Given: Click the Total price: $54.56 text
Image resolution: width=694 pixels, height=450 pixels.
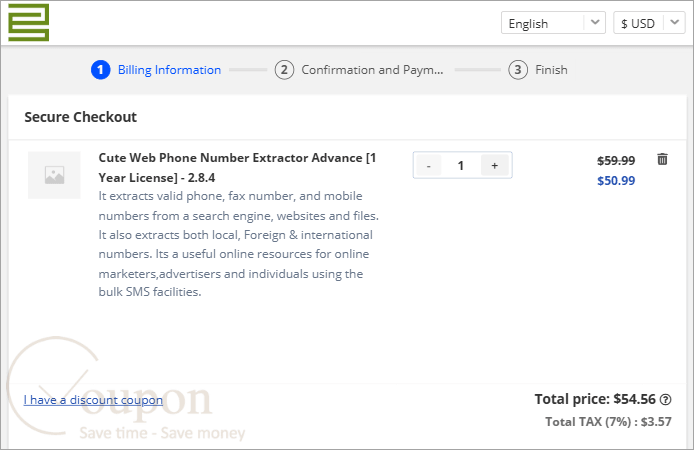Looking at the screenshot, I should [x=595, y=399].
